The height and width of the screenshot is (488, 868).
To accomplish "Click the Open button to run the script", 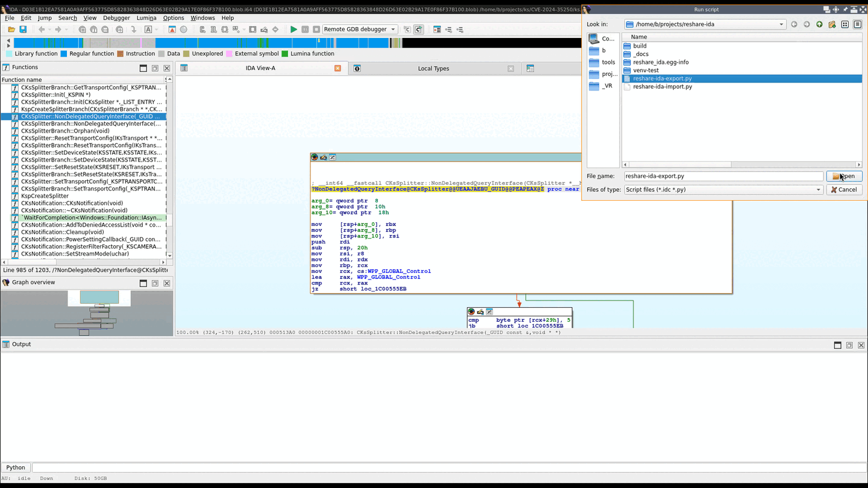I will pyautogui.click(x=844, y=176).
